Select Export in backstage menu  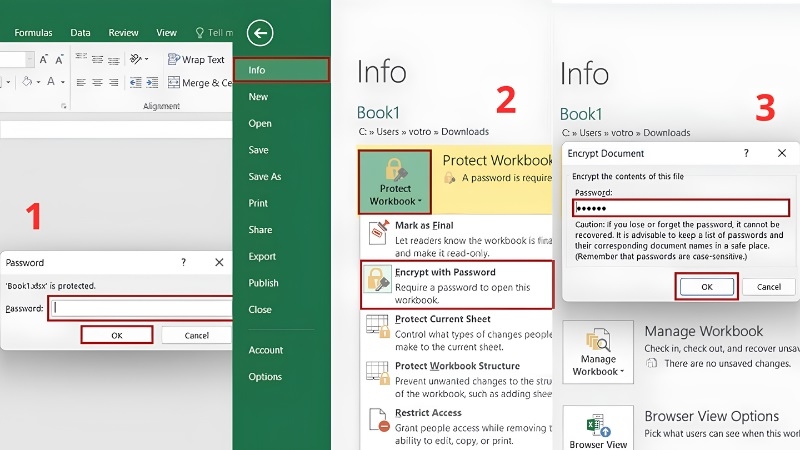(x=262, y=256)
